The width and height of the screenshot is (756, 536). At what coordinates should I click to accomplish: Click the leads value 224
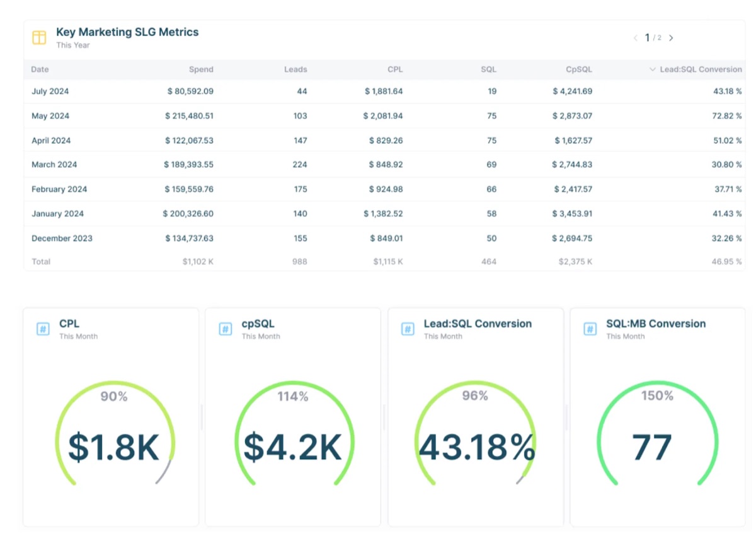pos(300,165)
